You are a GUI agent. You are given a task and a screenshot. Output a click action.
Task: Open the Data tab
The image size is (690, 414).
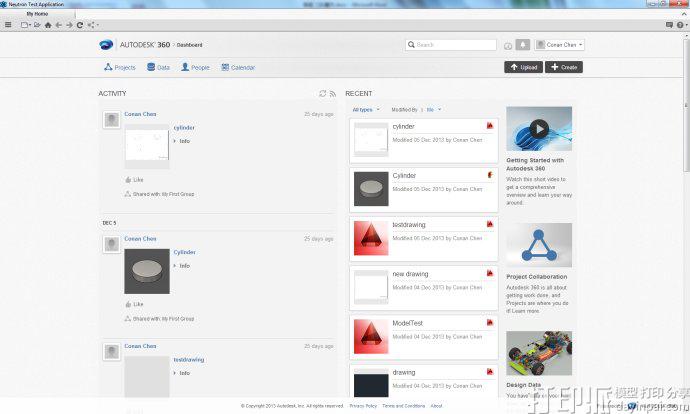(158, 67)
